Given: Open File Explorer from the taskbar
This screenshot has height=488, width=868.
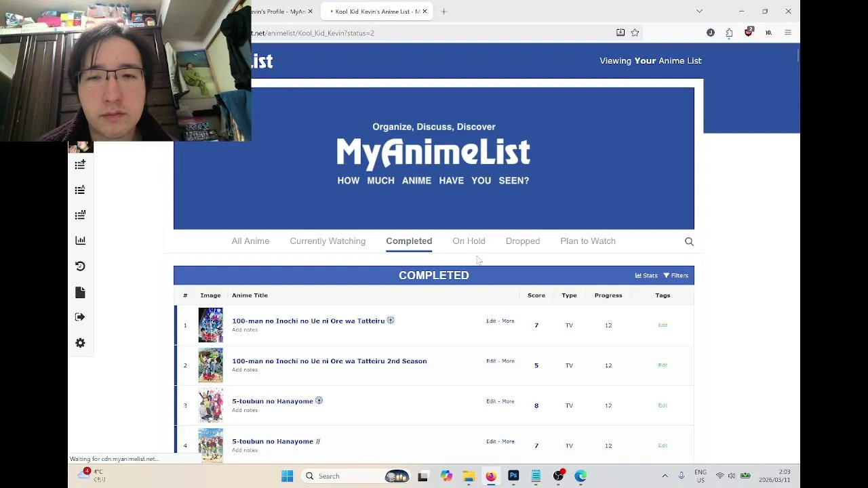Looking at the screenshot, I should [469, 476].
